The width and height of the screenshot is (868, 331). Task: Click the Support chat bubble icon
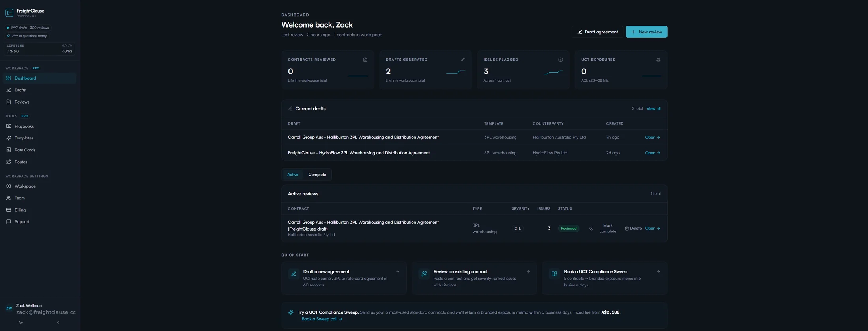(x=9, y=221)
